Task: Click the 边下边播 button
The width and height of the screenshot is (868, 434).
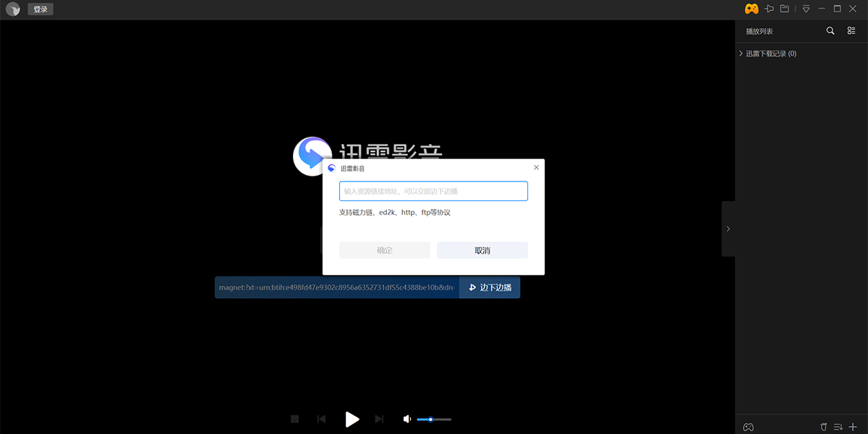Action: pos(490,287)
